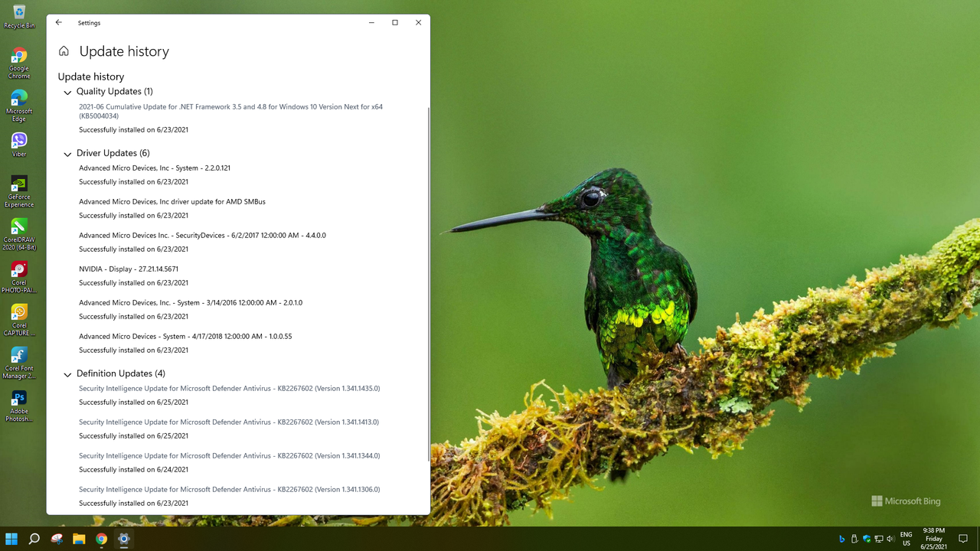980x551 pixels.
Task: Open Safely Remove Hardware tray icon
Action: coord(854,539)
